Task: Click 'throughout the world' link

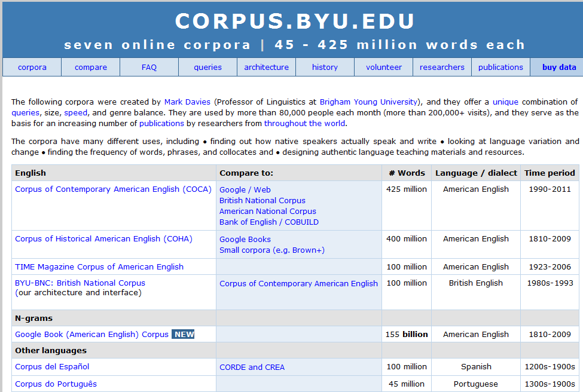Action: pos(304,123)
